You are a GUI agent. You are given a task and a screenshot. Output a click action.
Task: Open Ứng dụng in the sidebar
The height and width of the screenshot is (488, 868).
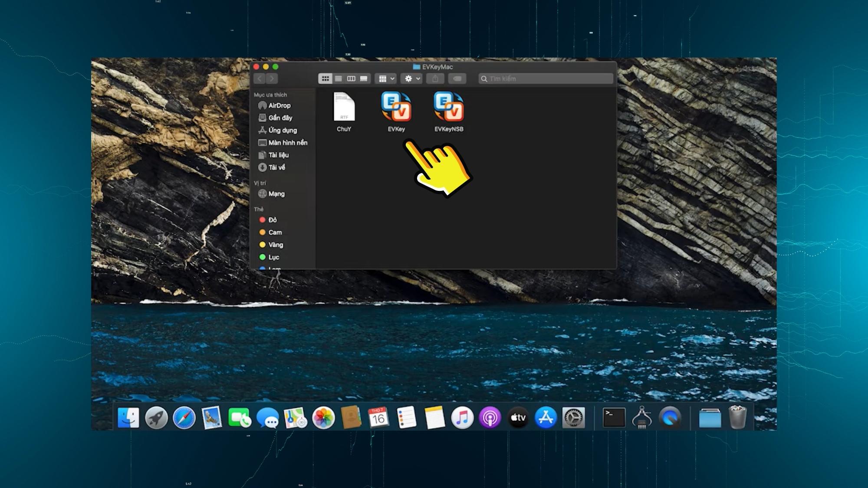tap(283, 130)
